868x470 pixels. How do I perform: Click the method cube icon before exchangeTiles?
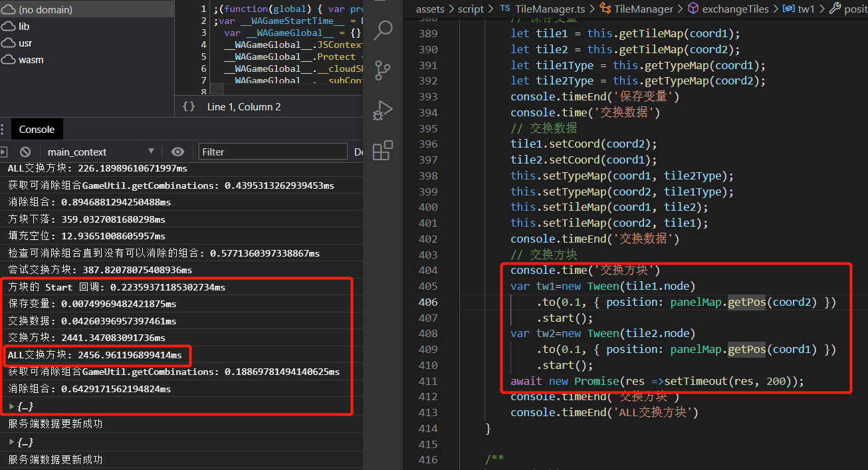(x=693, y=9)
